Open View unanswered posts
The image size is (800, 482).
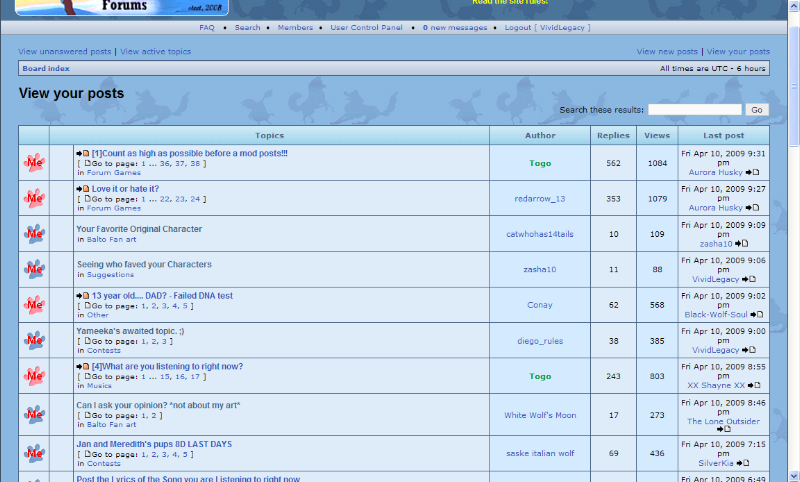tap(65, 52)
